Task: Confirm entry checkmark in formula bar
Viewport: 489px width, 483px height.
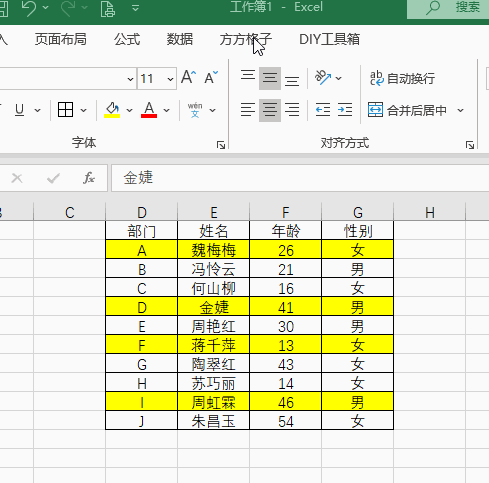Action: (53, 178)
